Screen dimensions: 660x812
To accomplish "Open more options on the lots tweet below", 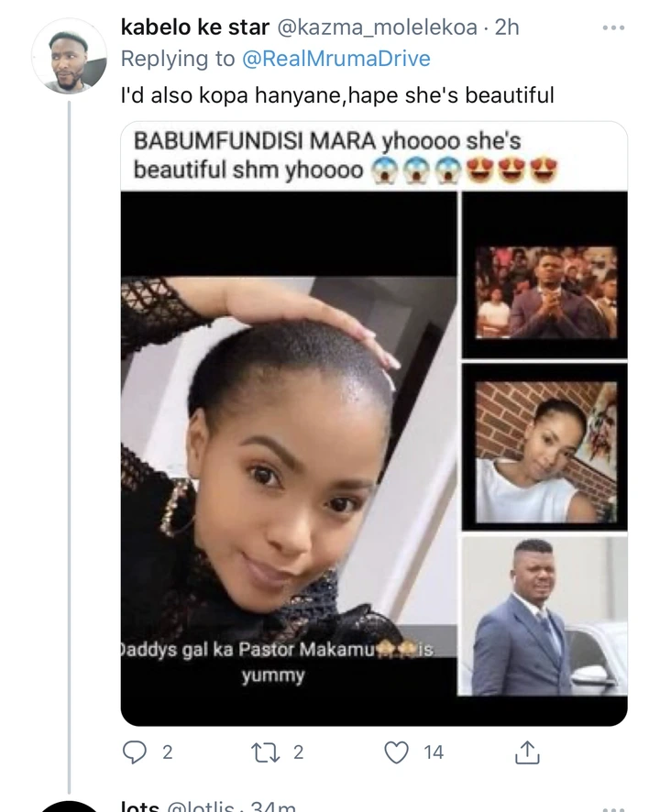I will coord(611,807).
